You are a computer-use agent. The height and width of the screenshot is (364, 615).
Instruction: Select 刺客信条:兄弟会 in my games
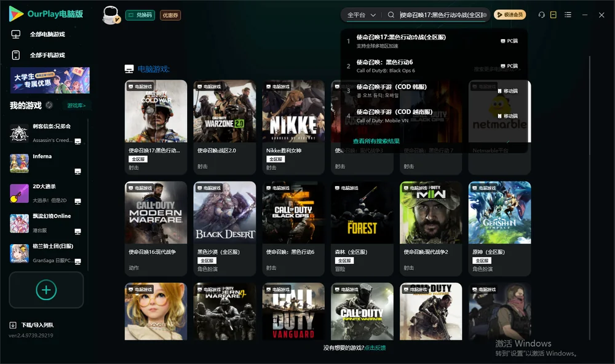(46, 133)
